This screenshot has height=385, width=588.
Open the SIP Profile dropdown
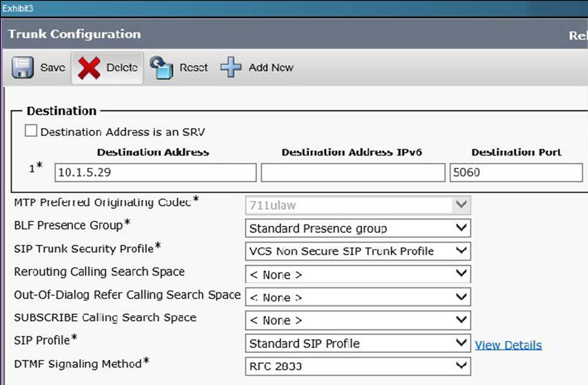coord(357,343)
